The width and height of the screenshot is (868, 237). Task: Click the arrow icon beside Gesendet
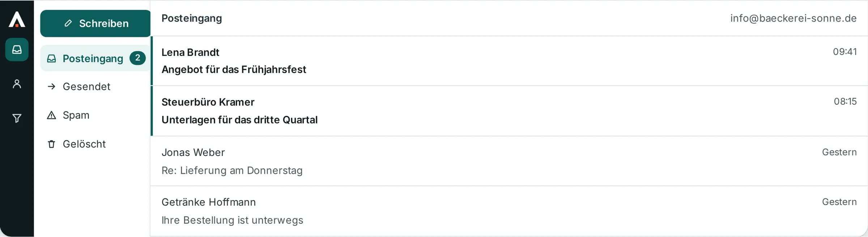point(52,86)
